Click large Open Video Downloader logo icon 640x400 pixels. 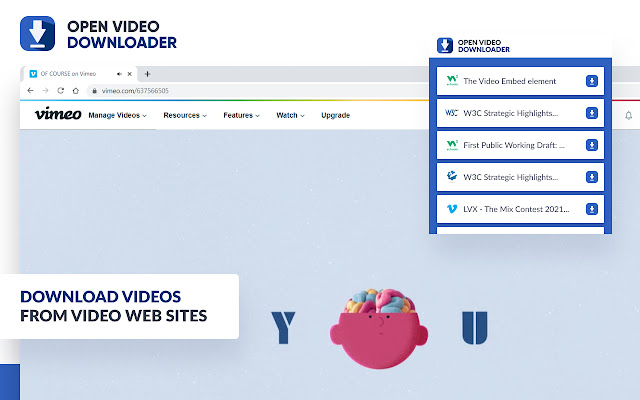pos(37,33)
